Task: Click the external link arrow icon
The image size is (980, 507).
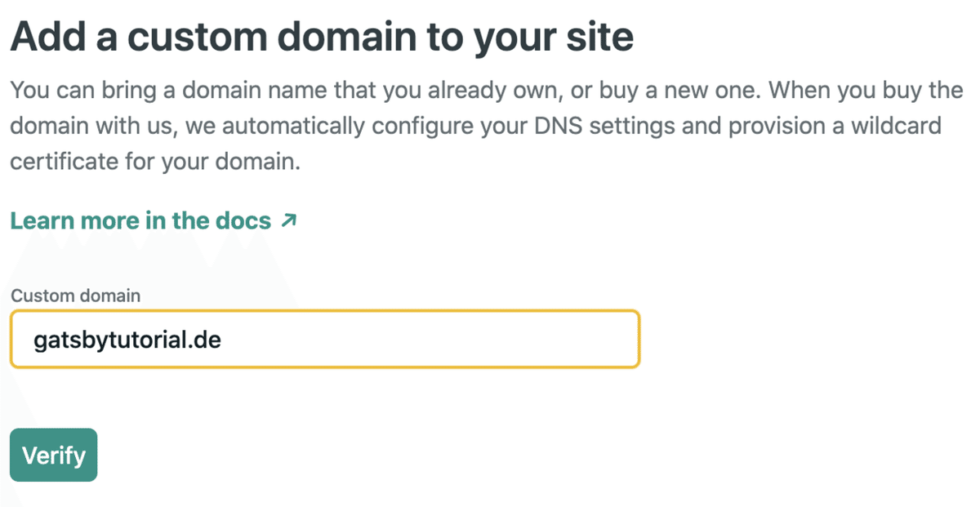Action: [x=288, y=220]
